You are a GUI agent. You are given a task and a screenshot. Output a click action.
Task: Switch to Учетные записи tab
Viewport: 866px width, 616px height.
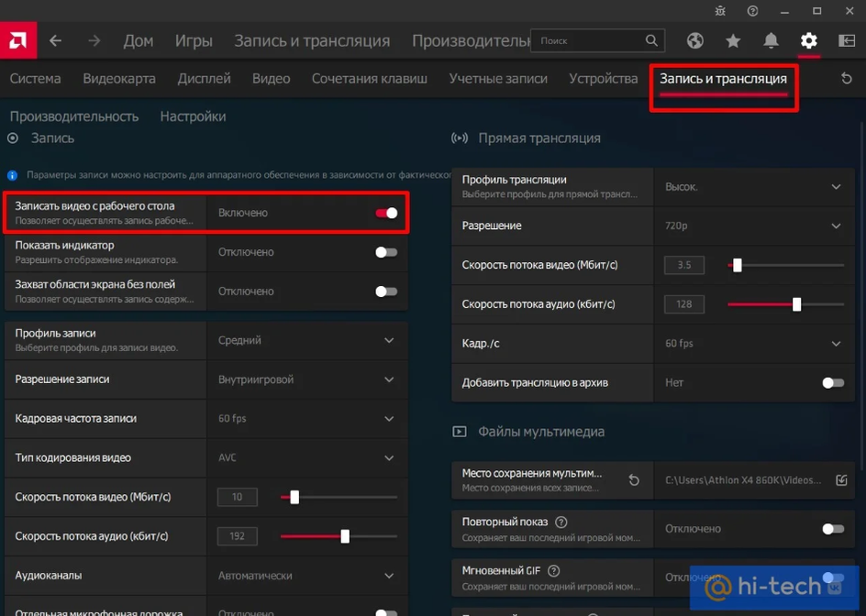pyautogui.click(x=498, y=79)
